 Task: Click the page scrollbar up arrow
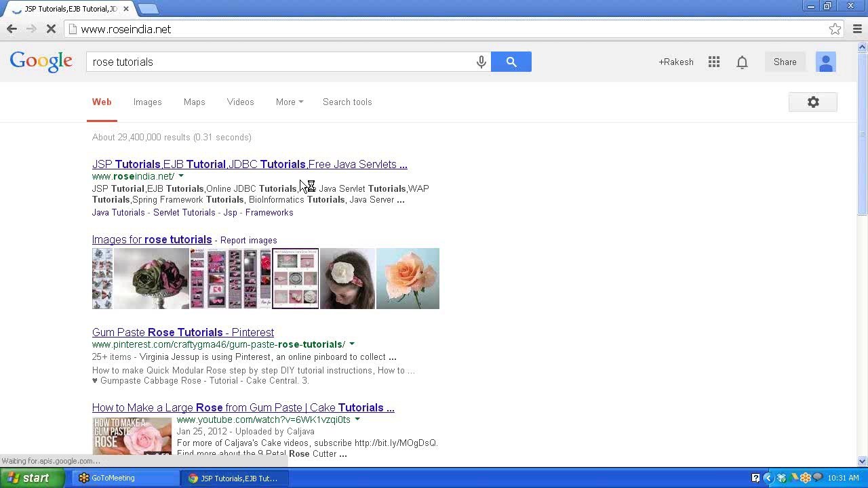863,47
